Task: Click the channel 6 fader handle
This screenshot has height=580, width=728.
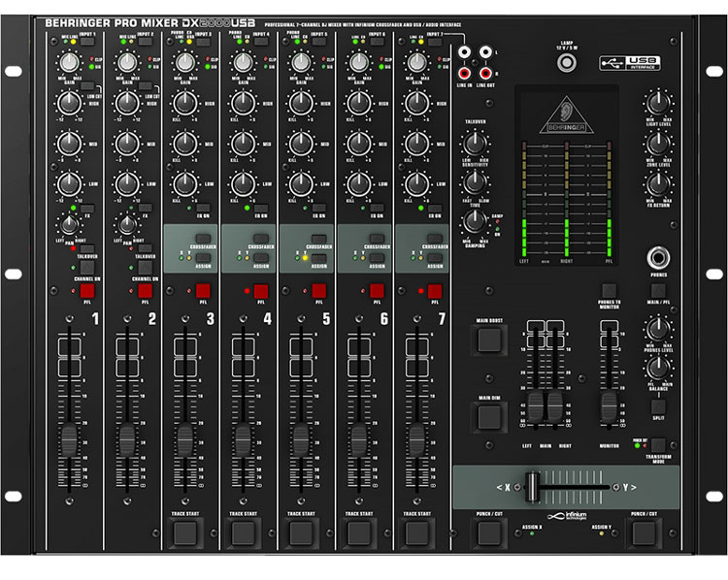Action: (x=359, y=439)
